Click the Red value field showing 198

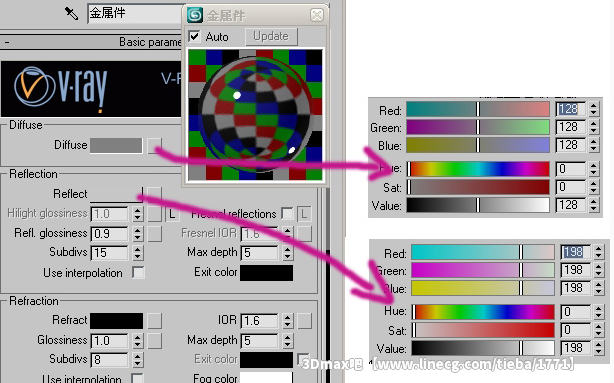576,252
